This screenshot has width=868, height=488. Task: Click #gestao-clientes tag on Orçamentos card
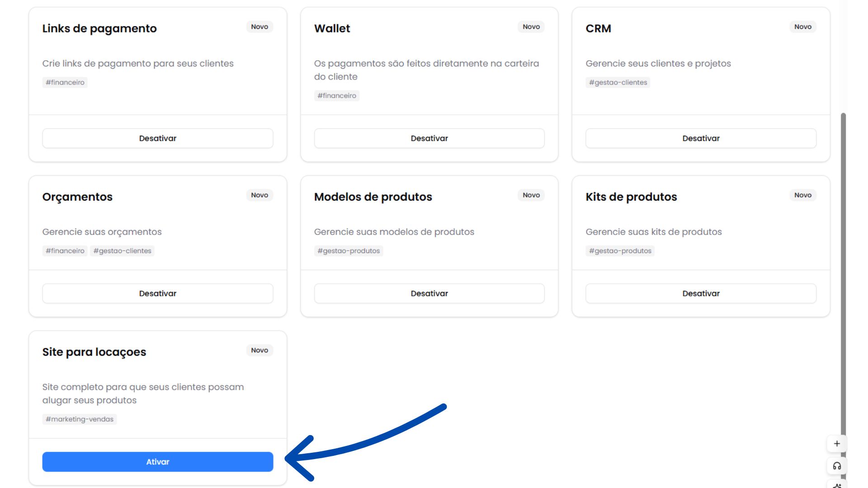(122, 251)
